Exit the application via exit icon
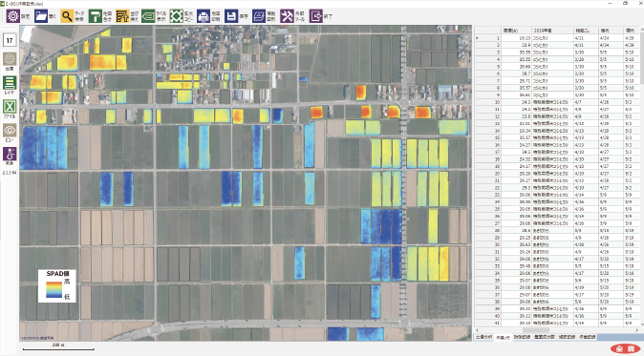This screenshot has height=356, width=644. (x=316, y=16)
